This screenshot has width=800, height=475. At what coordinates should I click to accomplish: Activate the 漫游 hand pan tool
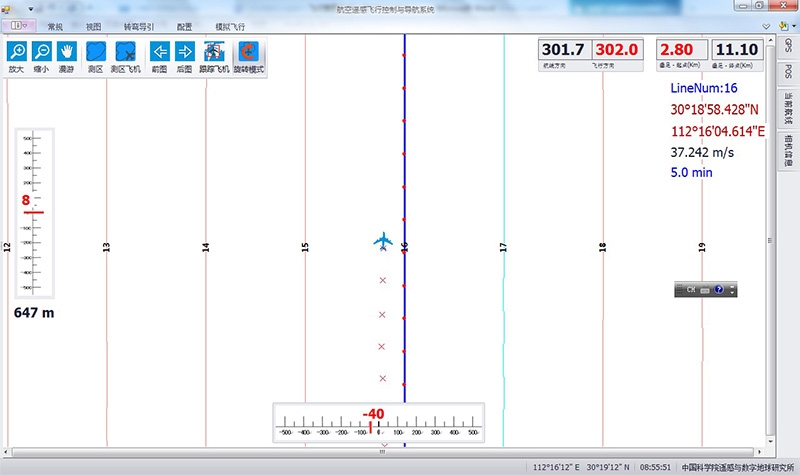[x=67, y=57]
